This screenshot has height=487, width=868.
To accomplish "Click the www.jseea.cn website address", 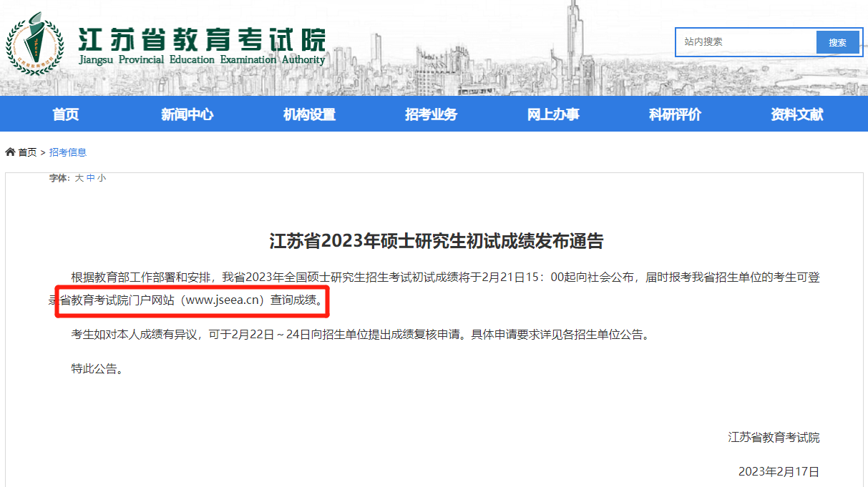I will pos(224,300).
